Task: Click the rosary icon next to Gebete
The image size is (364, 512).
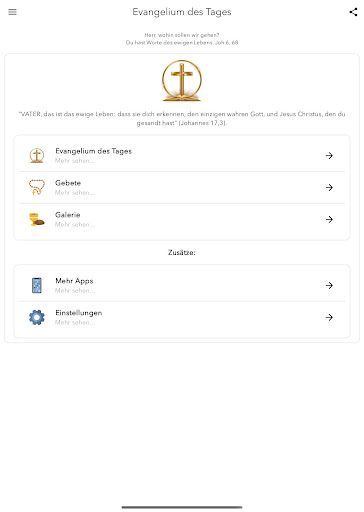Action: coord(37,187)
